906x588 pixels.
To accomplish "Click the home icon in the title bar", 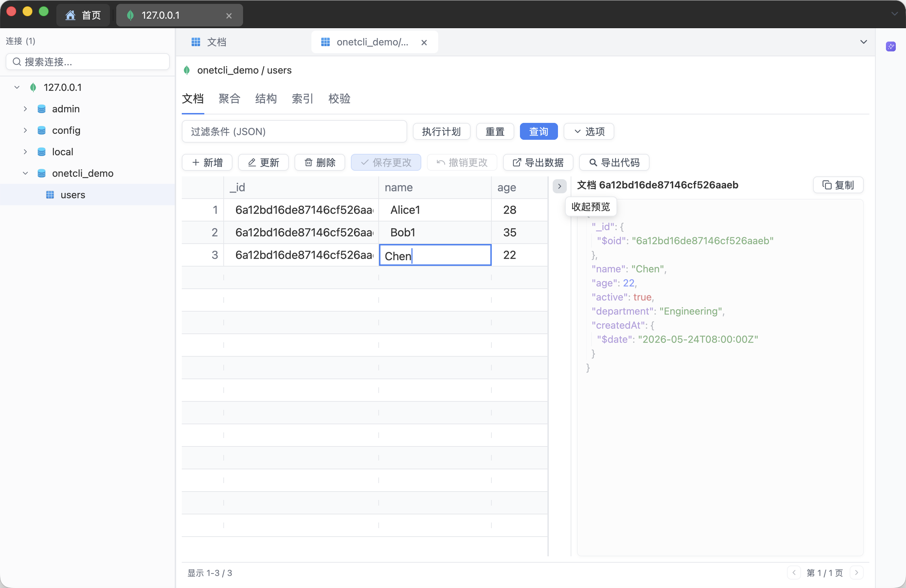I will coord(70,15).
